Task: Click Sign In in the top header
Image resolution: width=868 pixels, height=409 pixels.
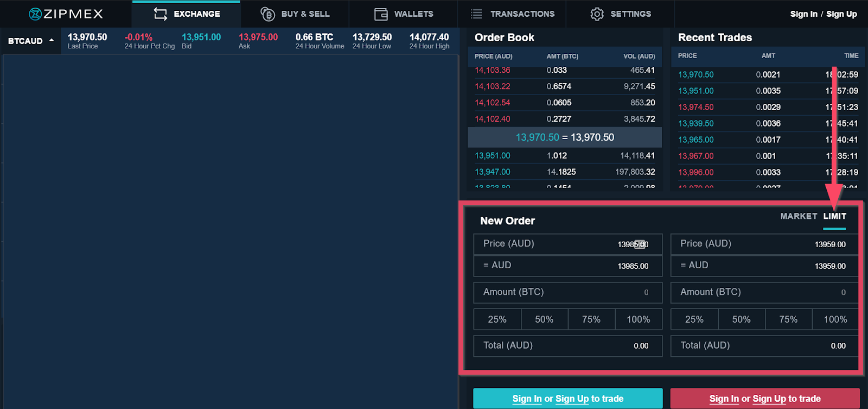Action: point(803,14)
